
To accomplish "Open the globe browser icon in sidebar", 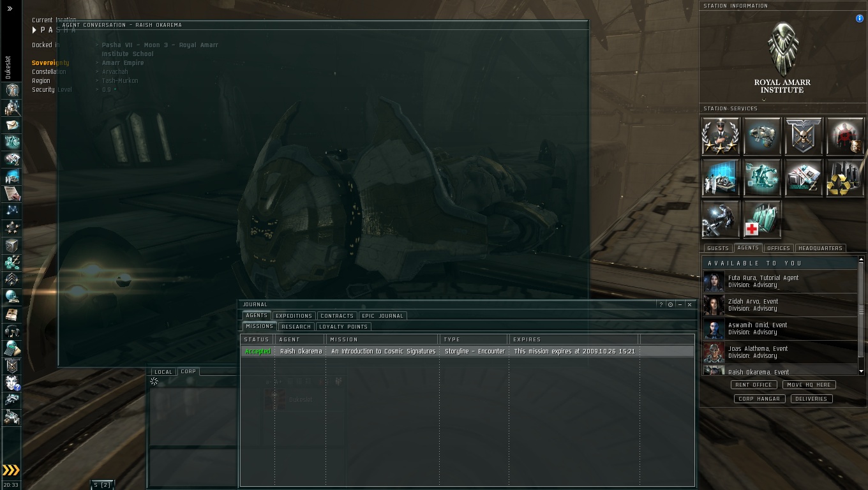I will click(12, 297).
